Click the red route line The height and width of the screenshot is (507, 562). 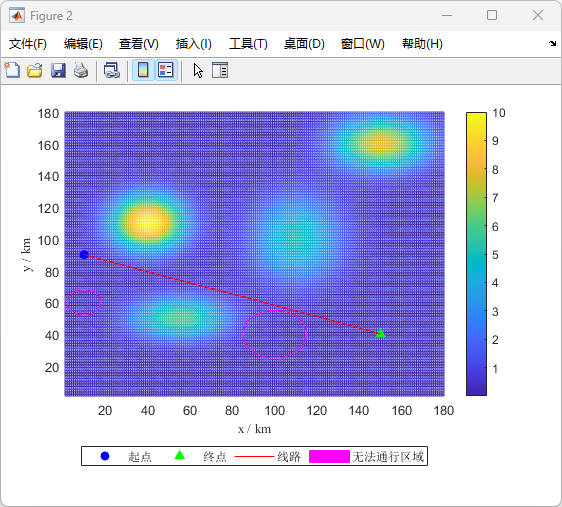click(x=232, y=294)
